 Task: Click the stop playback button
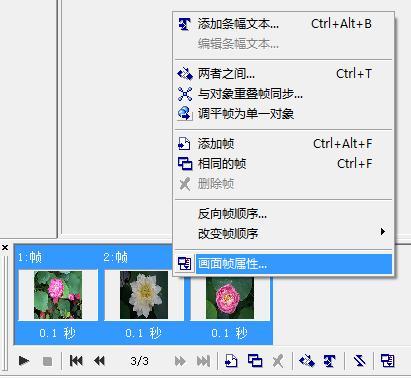coord(47,361)
